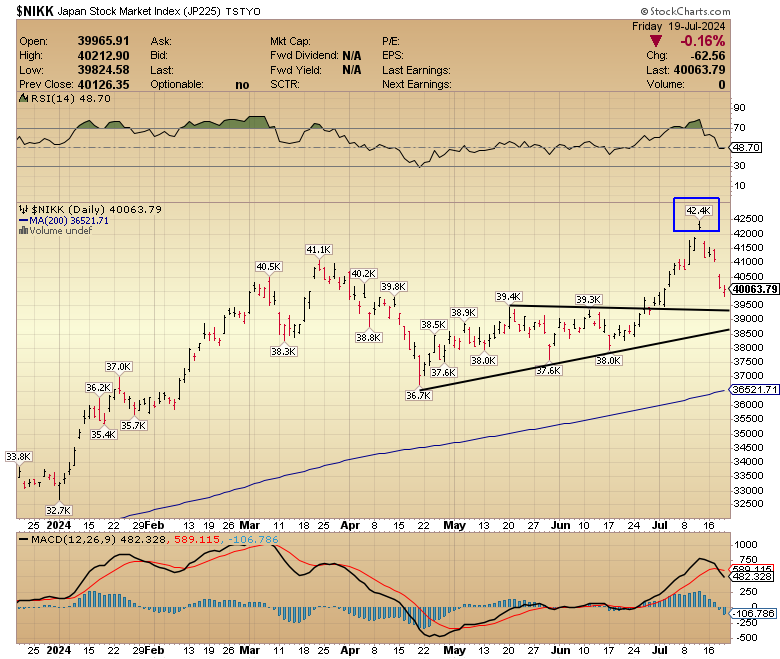
Task: Click the 39.4K price label
Action: click(x=508, y=297)
